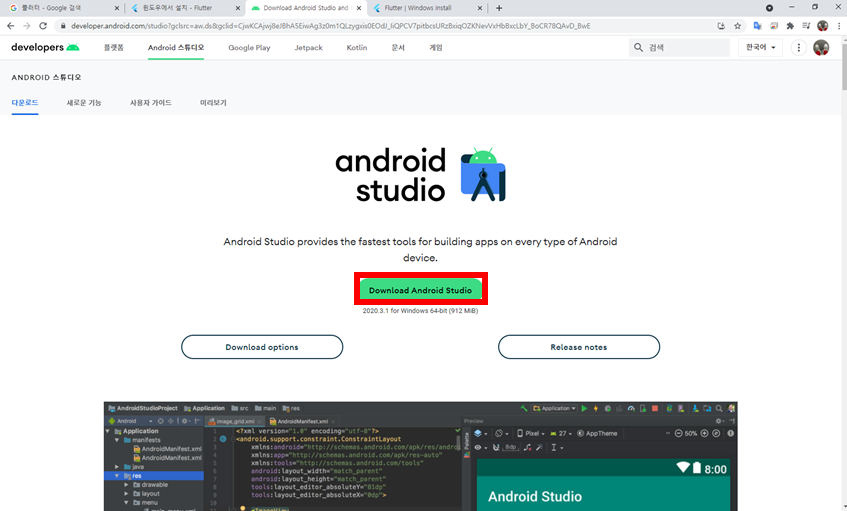Click the Chrome profile avatar in toolbar
Screen dimensions: 847x511
pyautogui.click(x=823, y=25)
